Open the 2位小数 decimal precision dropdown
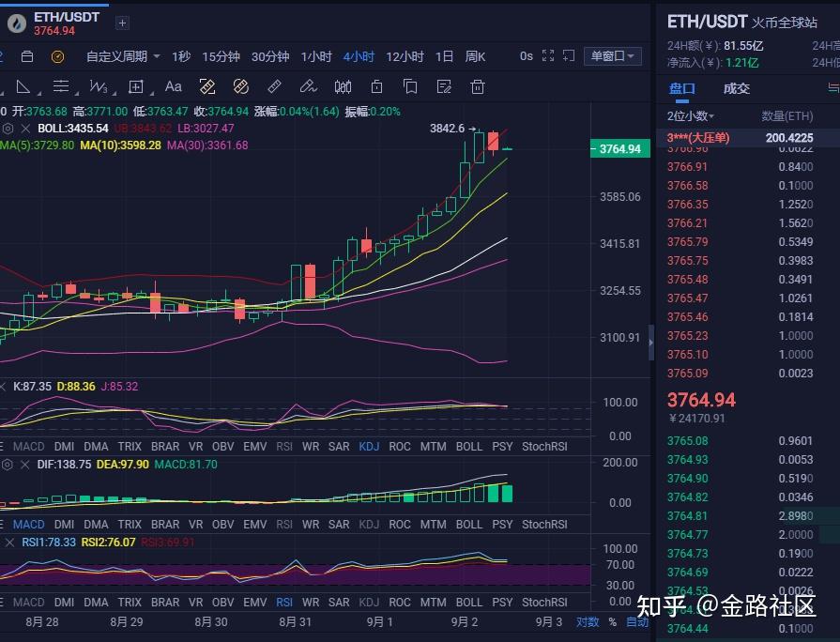The image size is (840, 642). click(690, 115)
